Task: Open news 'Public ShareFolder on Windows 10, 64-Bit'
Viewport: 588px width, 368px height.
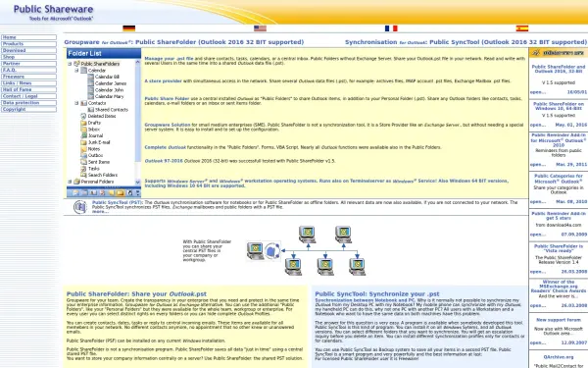Action: click(559, 106)
